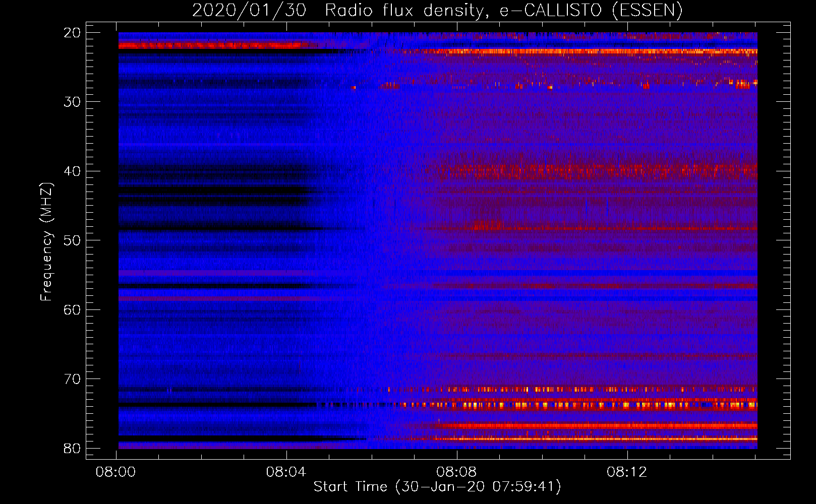Click the 08:12 time tick label
This screenshot has height=504, width=816.
click(x=627, y=472)
